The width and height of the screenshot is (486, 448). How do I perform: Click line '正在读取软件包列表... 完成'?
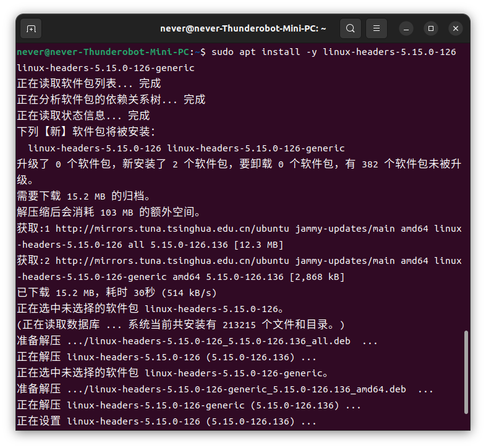pyautogui.click(x=89, y=83)
